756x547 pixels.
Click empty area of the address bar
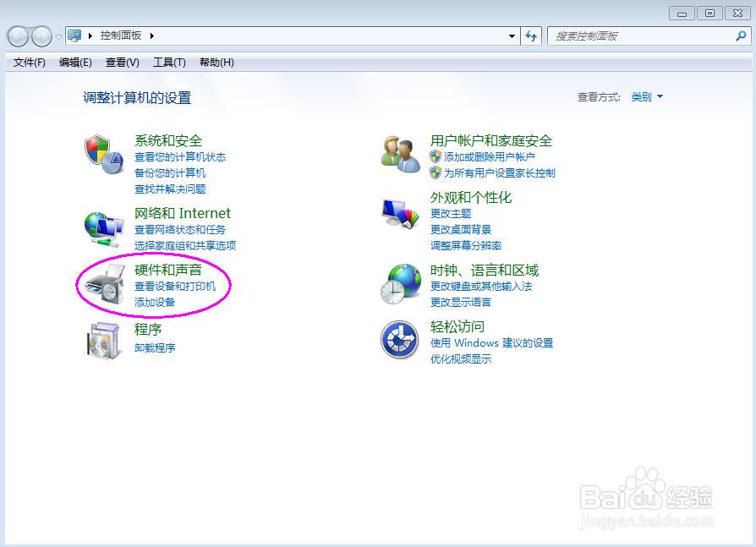point(331,36)
